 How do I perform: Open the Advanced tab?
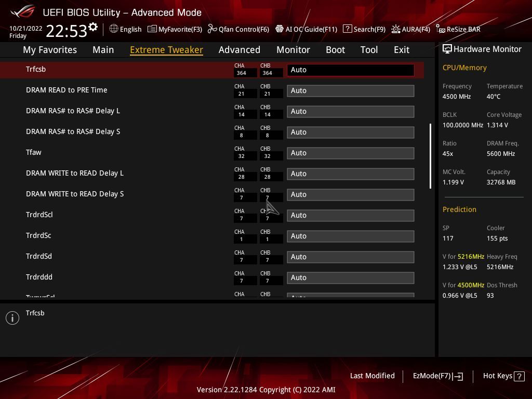[240, 50]
